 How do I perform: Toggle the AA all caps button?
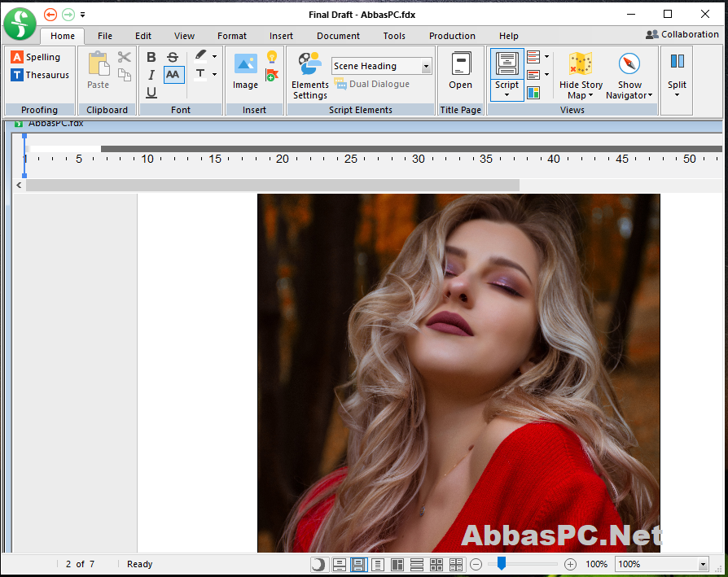point(173,75)
